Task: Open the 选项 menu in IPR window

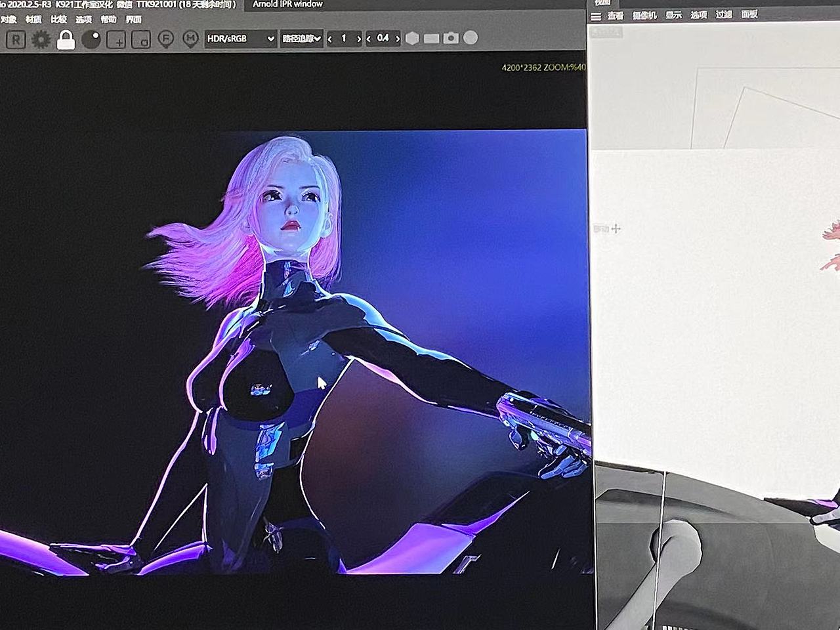Action: tap(83, 19)
